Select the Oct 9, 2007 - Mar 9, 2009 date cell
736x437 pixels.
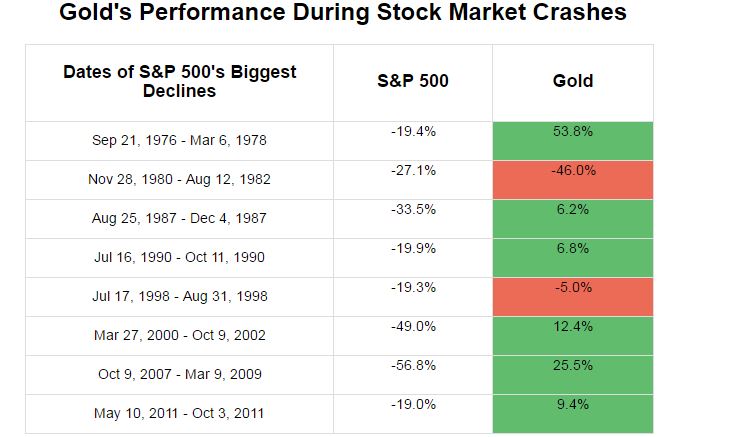point(180,375)
